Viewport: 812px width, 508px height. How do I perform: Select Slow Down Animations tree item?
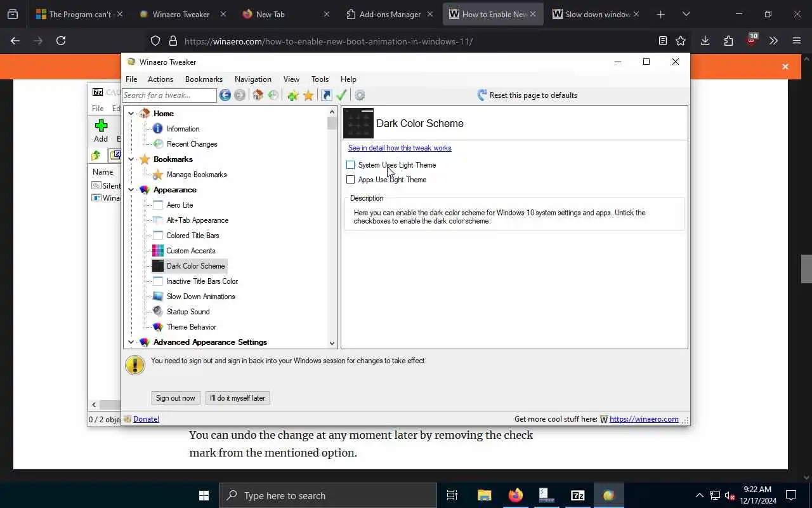point(200,297)
